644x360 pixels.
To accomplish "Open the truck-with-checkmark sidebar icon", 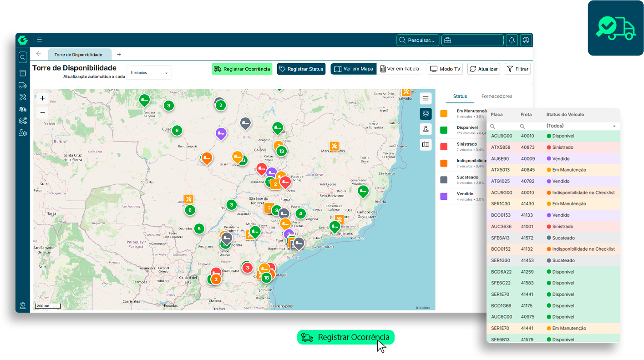I will click(x=23, y=109).
